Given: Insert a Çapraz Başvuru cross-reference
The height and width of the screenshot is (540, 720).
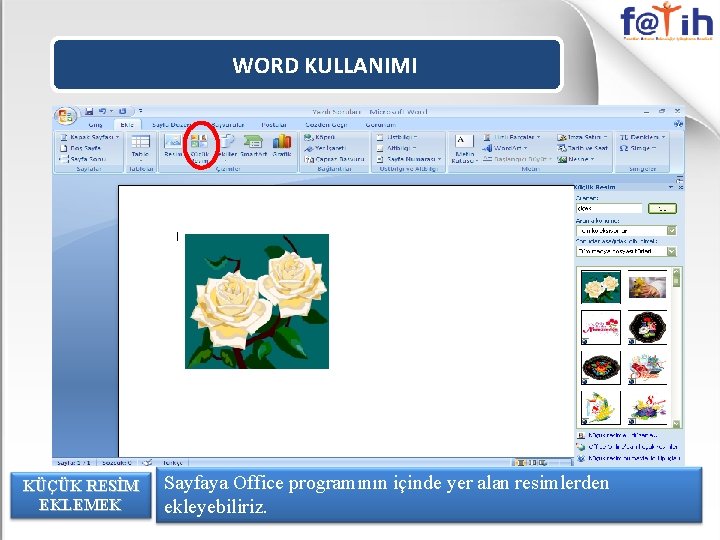Looking at the screenshot, I should pos(334,159).
